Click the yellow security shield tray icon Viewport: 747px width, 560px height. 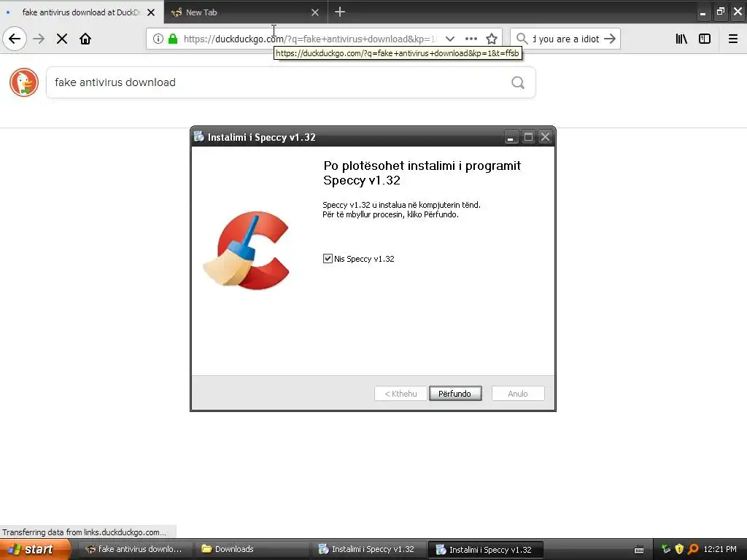pyautogui.click(x=679, y=549)
